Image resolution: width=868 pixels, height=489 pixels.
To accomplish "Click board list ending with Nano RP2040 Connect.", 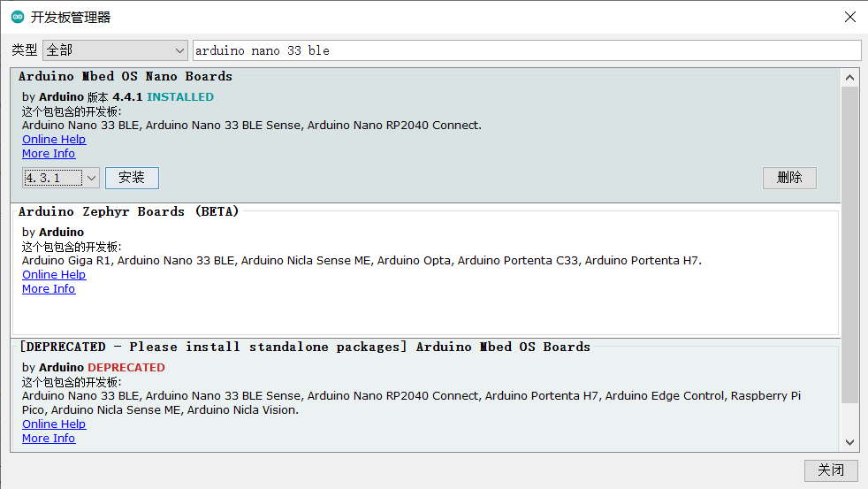I will pyautogui.click(x=252, y=126).
